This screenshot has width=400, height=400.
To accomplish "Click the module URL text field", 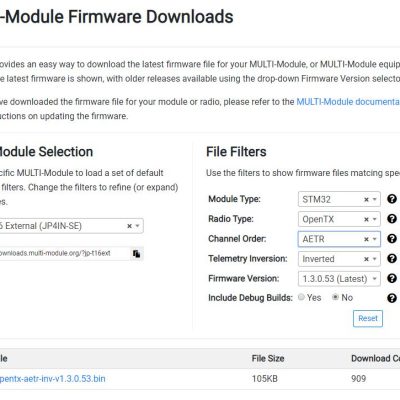I will [65, 254].
